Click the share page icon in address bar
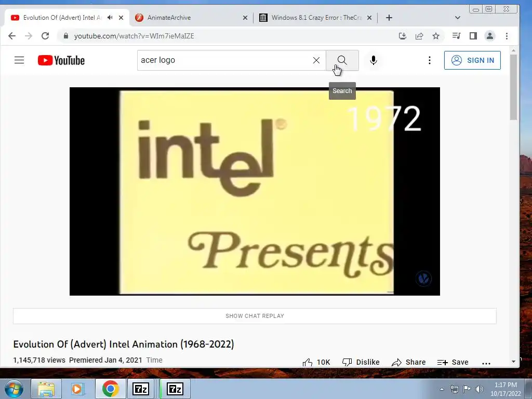The width and height of the screenshot is (532, 399). tap(419, 36)
